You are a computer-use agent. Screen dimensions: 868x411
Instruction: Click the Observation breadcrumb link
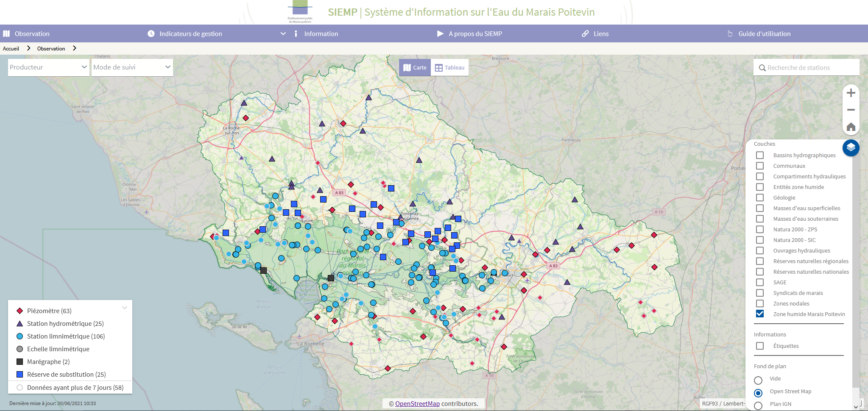[x=51, y=48]
